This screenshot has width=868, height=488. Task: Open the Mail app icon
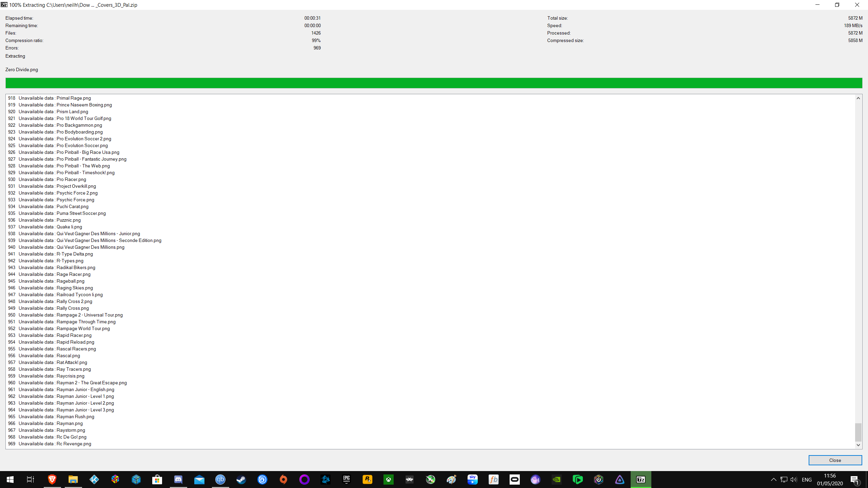tap(199, 480)
